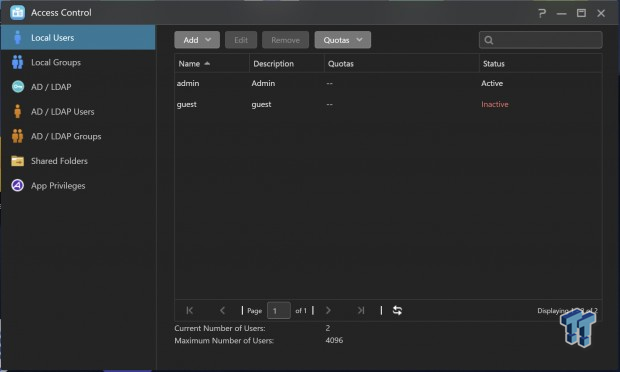Viewport: 620px width, 372px height.
Task: Open the Local Users section
Action: (78, 38)
